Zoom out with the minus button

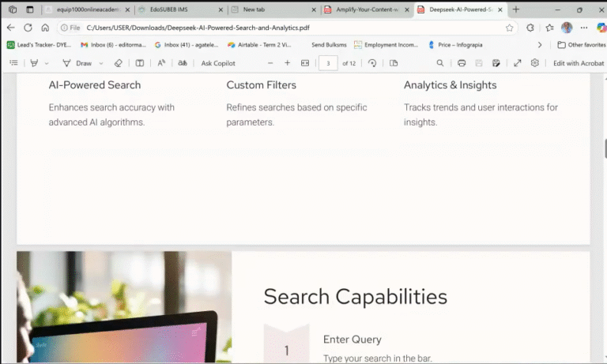point(270,62)
